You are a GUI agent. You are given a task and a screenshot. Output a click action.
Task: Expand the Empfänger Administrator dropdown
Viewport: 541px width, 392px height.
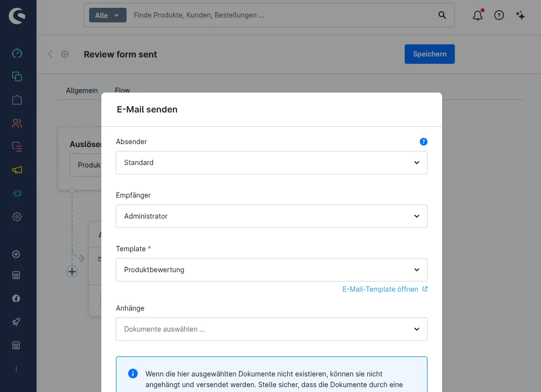[272, 216]
